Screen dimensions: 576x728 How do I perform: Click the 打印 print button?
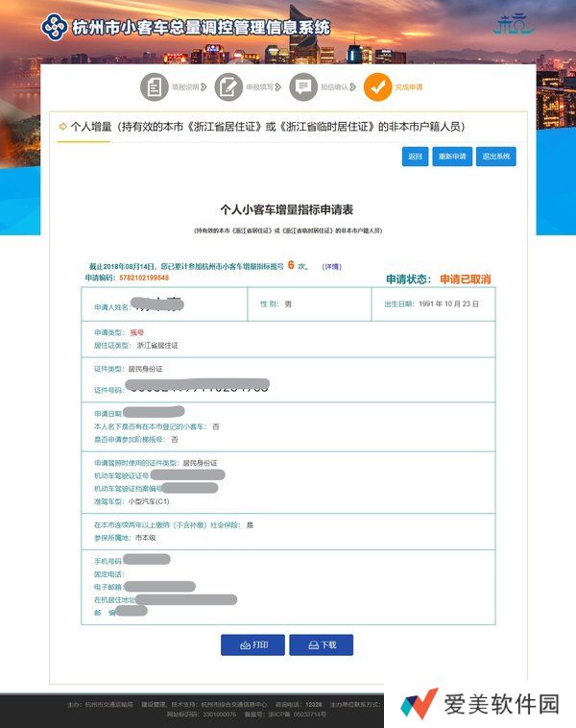(x=252, y=644)
